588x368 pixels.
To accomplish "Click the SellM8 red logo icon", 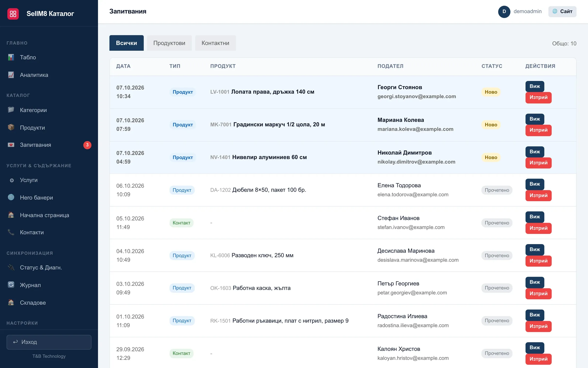I will coord(13,14).
